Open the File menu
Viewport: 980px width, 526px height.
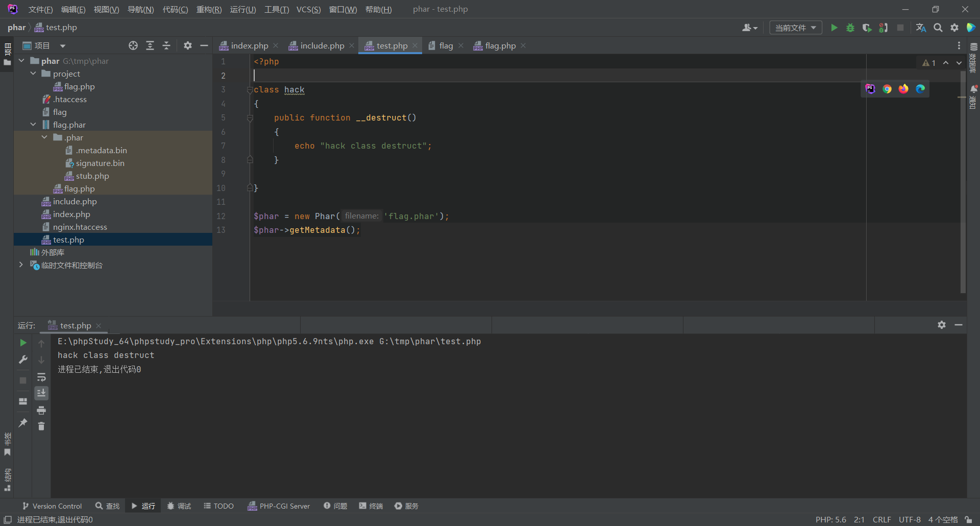pyautogui.click(x=40, y=9)
